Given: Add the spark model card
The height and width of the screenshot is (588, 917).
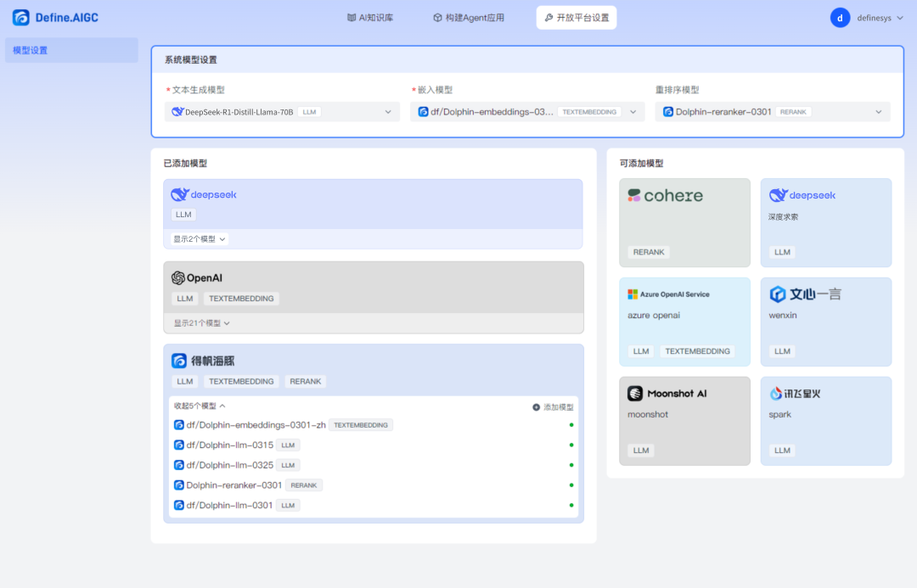Looking at the screenshot, I should coord(826,421).
